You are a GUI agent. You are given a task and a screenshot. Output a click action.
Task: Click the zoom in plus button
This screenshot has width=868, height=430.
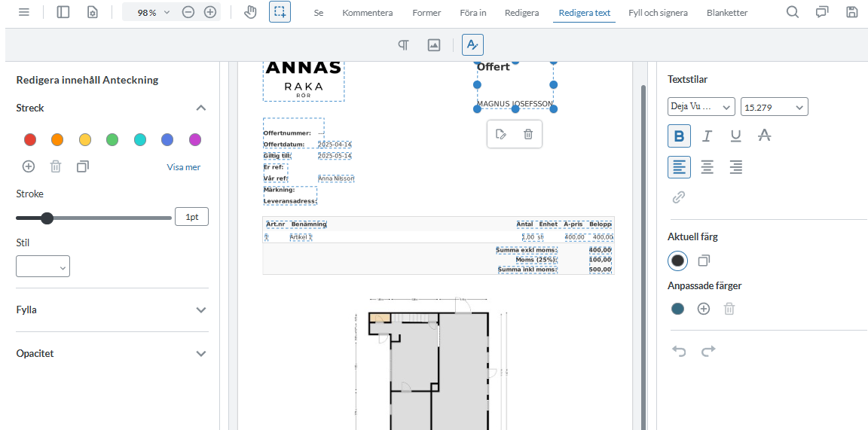click(210, 12)
